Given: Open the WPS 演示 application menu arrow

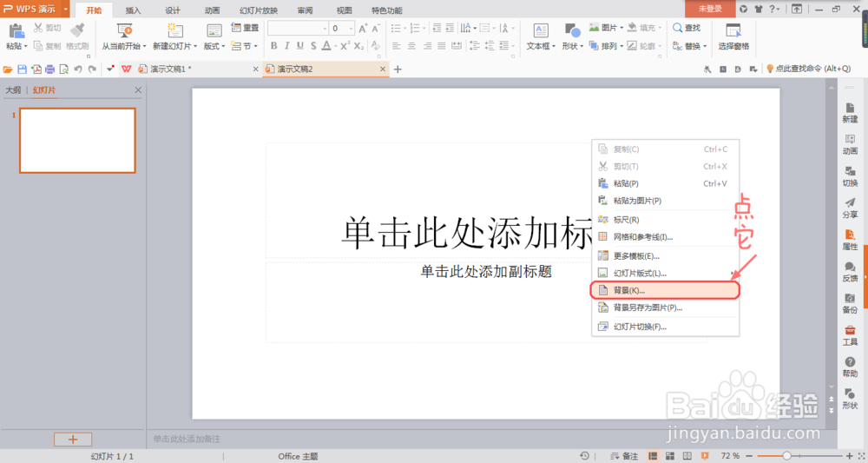Looking at the screenshot, I should (x=65, y=9).
